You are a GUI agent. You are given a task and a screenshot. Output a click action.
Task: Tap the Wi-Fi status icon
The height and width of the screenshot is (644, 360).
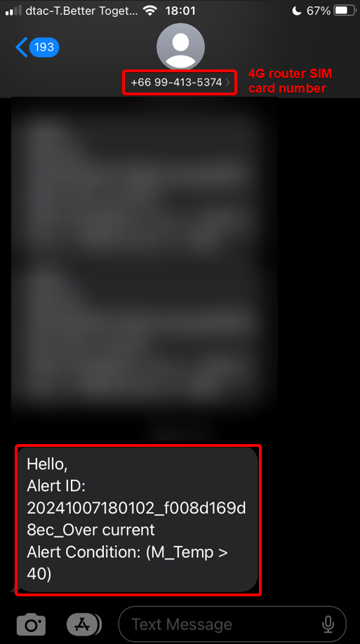(x=151, y=11)
